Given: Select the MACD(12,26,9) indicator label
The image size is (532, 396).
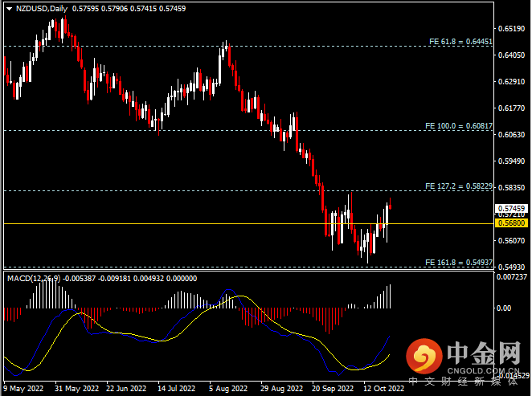Looking at the screenshot, I should [34, 279].
